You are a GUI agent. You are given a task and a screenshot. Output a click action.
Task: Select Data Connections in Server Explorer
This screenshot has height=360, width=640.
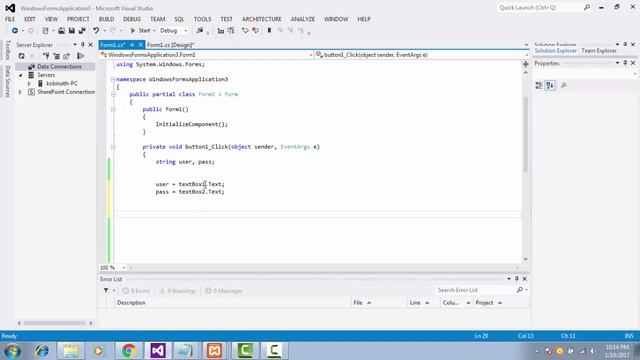click(x=59, y=67)
